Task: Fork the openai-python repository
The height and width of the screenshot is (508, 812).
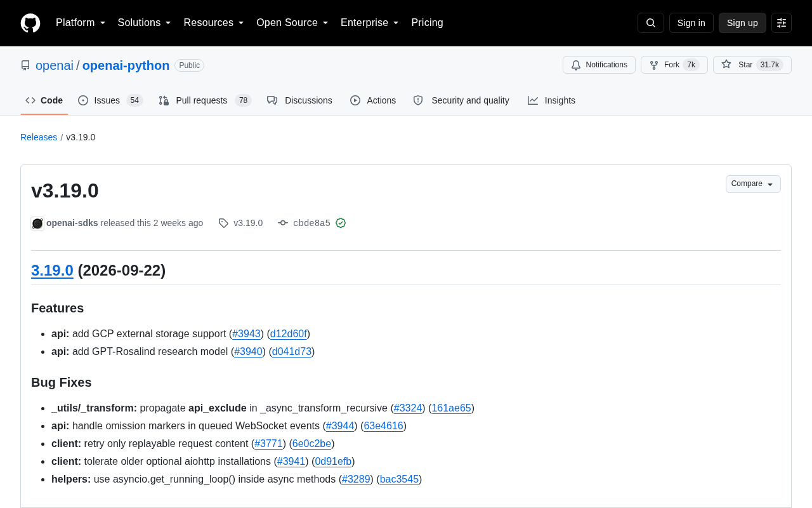Action: [674, 65]
